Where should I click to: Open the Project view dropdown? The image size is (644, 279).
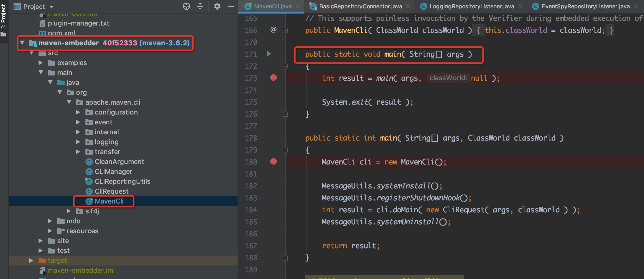point(52,7)
